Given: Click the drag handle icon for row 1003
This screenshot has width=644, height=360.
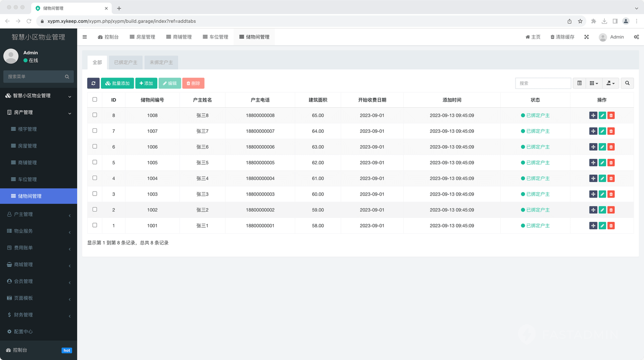Looking at the screenshot, I should tap(593, 194).
